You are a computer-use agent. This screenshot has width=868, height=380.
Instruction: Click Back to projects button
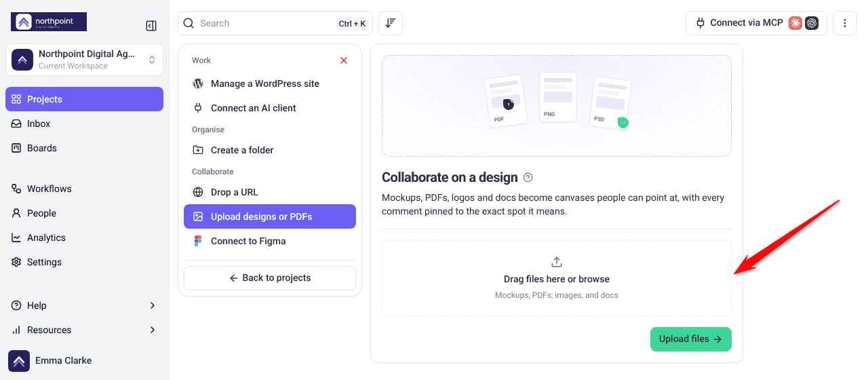pyautogui.click(x=270, y=278)
